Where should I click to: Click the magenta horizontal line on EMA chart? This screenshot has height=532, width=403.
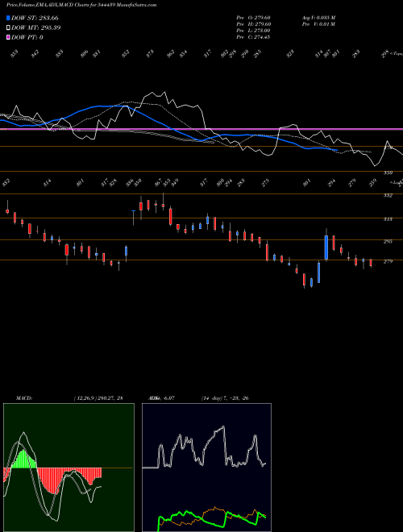click(x=201, y=129)
